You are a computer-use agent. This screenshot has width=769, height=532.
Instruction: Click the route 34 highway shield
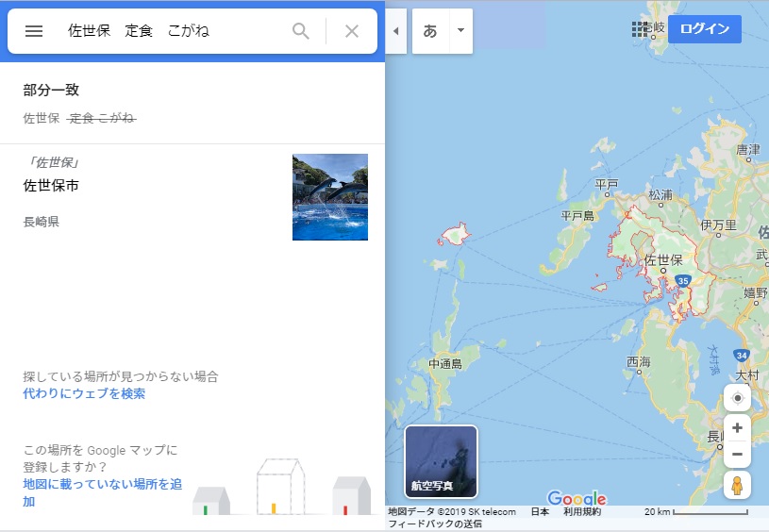pos(742,355)
